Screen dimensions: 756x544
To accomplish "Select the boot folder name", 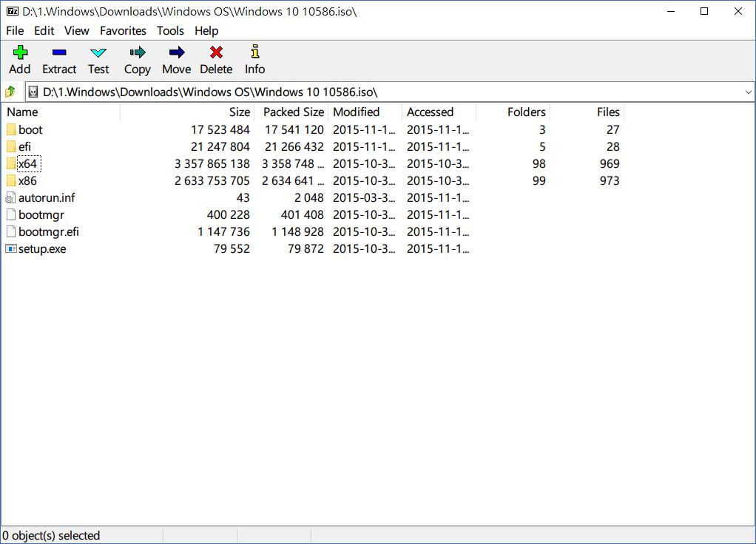I will pyautogui.click(x=30, y=129).
